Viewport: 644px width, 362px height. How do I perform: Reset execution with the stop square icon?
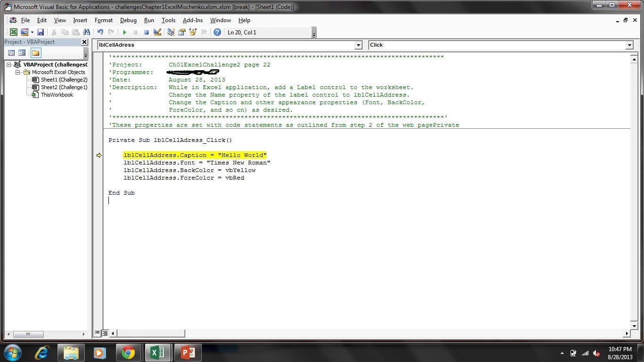point(146,32)
